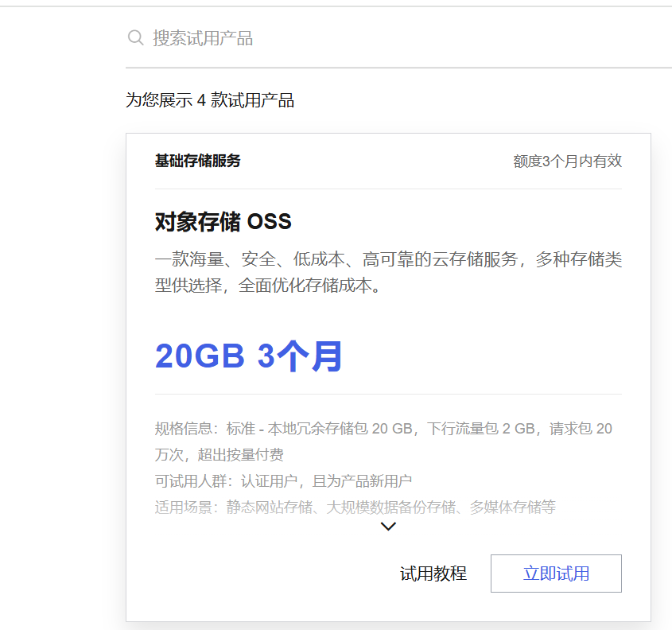This screenshot has width=672, height=630.
Task: Click the 规格信息 specification line
Action: pos(383,441)
